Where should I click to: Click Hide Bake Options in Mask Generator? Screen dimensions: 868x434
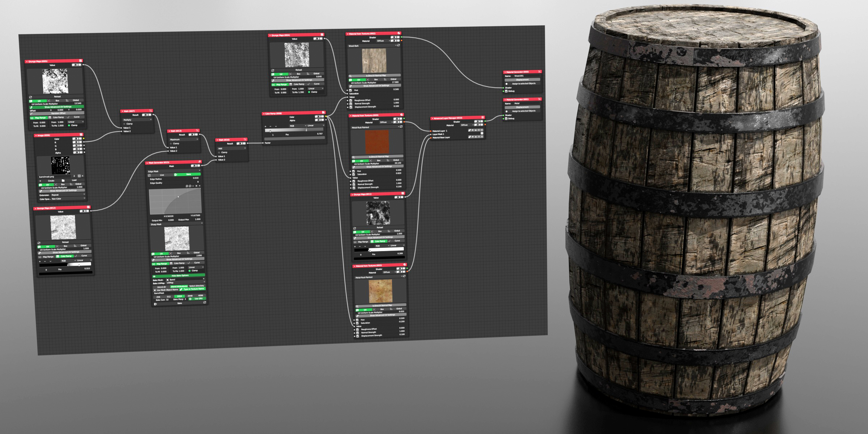pyautogui.click(x=179, y=276)
